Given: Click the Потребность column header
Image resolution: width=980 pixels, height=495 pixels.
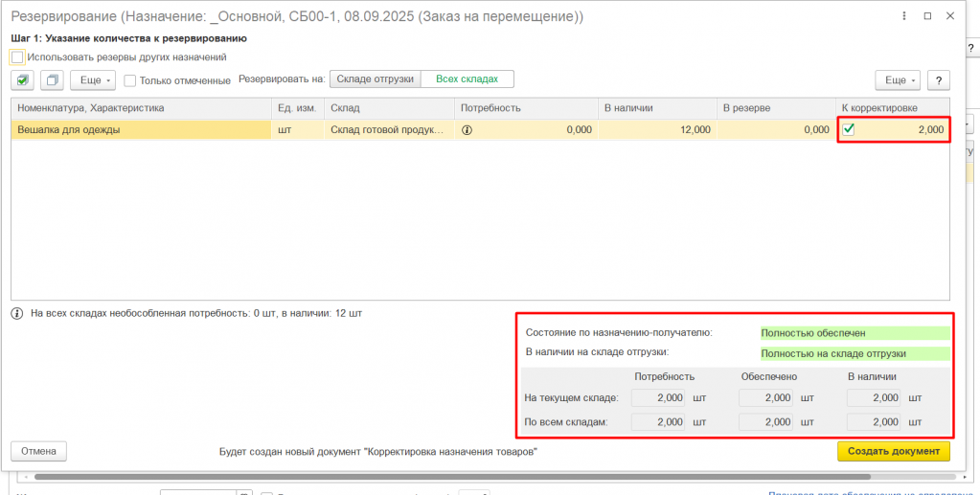Looking at the screenshot, I should click(526, 108).
